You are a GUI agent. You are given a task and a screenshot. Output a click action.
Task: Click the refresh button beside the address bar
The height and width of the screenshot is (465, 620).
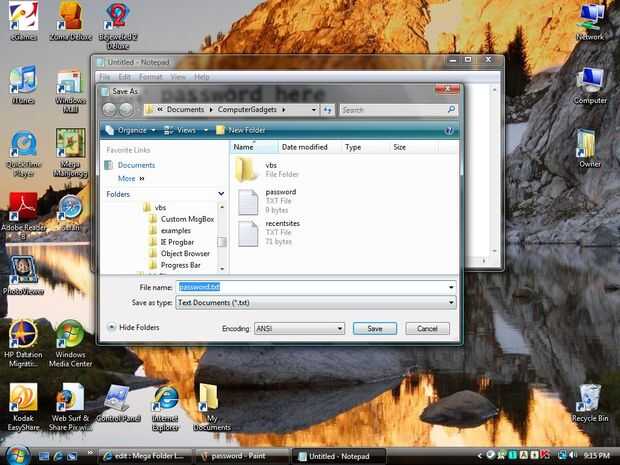pyautogui.click(x=327, y=110)
